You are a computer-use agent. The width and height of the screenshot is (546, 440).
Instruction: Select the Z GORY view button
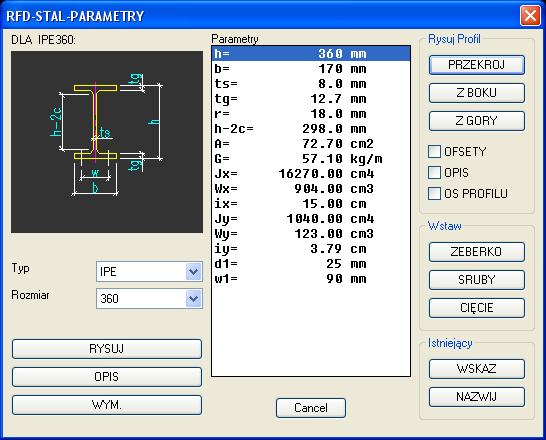click(x=476, y=121)
